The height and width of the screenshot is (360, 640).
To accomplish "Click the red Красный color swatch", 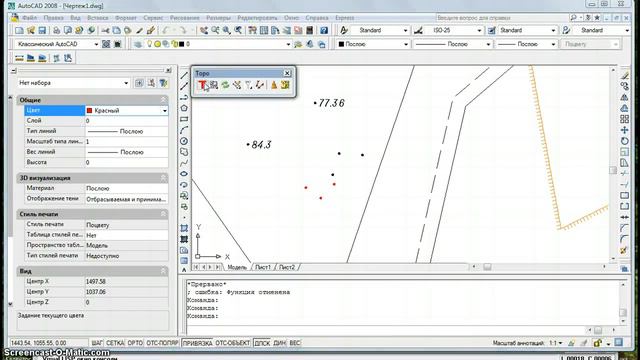I will click(x=89, y=111).
